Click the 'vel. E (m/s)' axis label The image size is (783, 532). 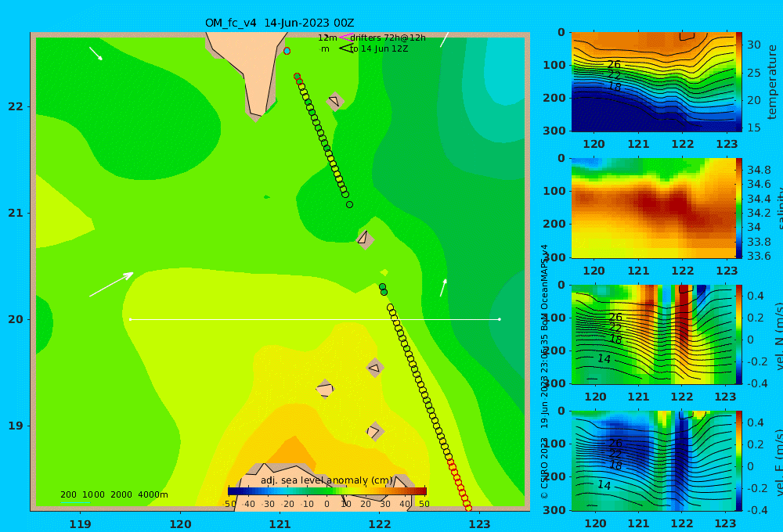778,462
